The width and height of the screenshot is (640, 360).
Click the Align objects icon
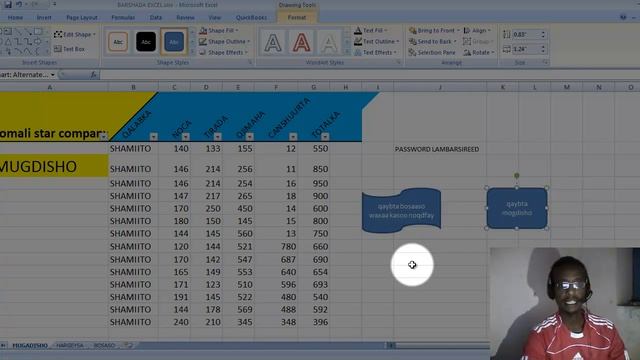(x=467, y=31)
